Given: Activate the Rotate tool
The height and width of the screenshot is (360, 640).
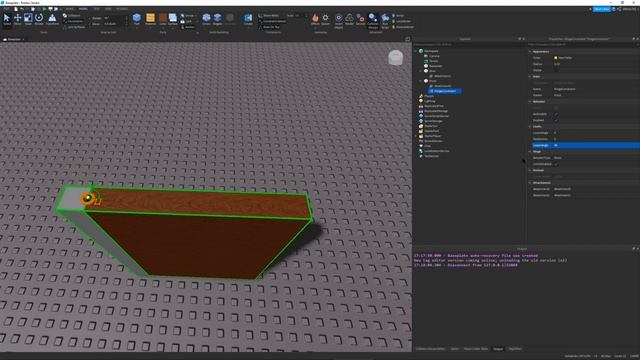Looking at the screenshot, I should (39, 19).
